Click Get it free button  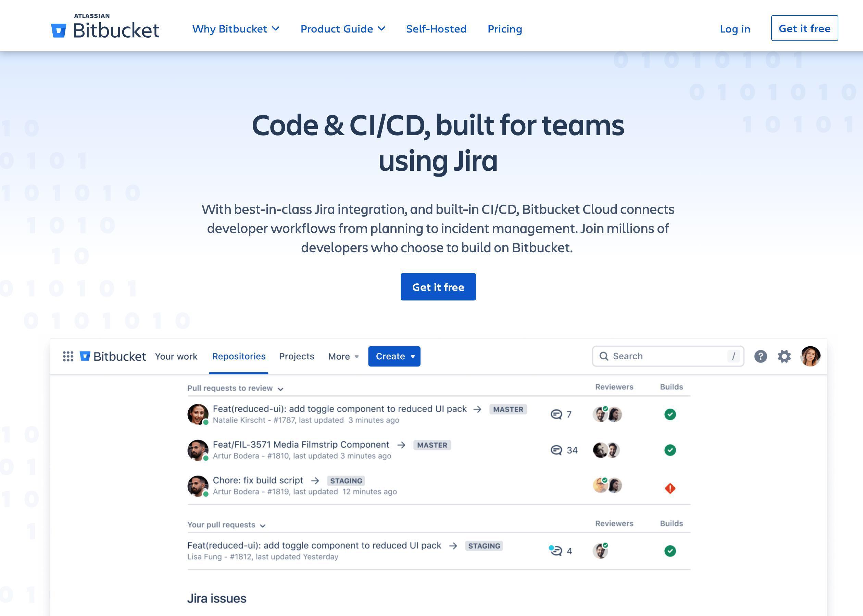click(438, 287)
